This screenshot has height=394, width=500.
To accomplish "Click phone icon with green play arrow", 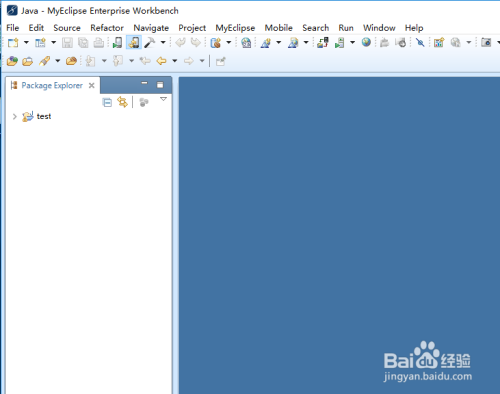I will pos(117,43).
